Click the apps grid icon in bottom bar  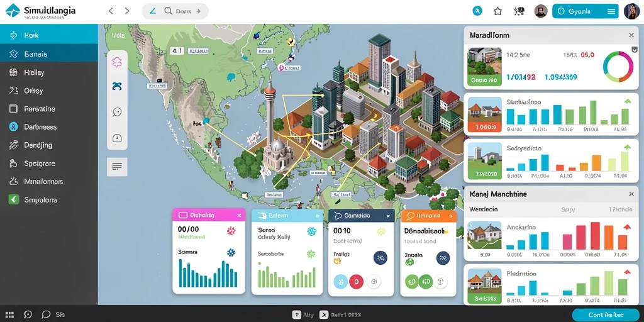coord(10,314)
